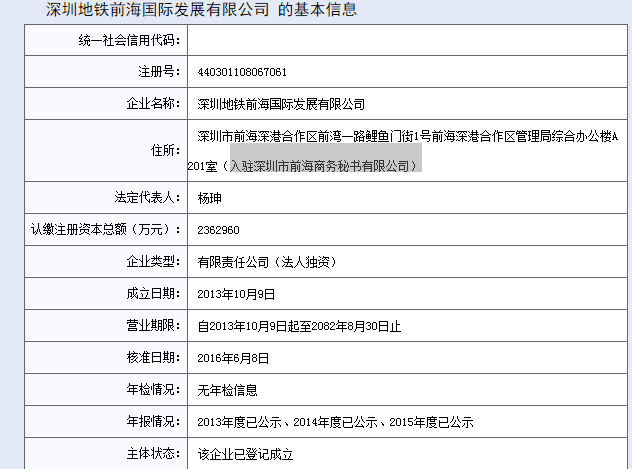
Task: Click approval date 2016年6月8日
Action: point(233,358)
